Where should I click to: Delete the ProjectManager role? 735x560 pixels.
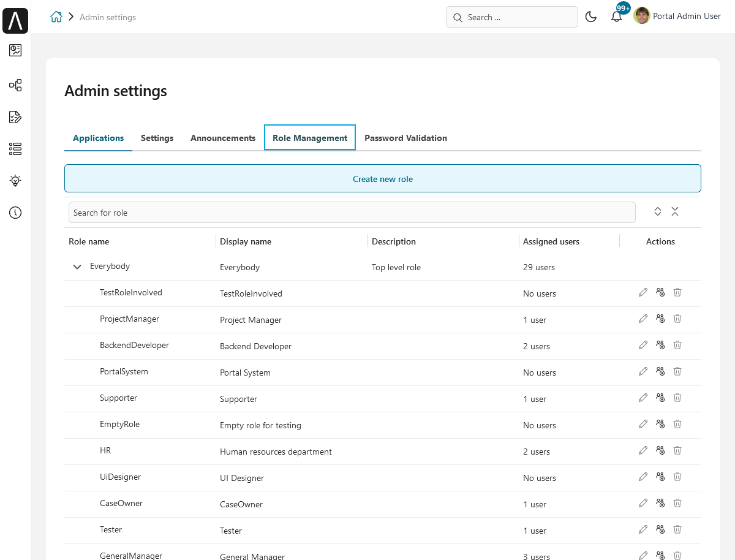(x=677, y=319)
